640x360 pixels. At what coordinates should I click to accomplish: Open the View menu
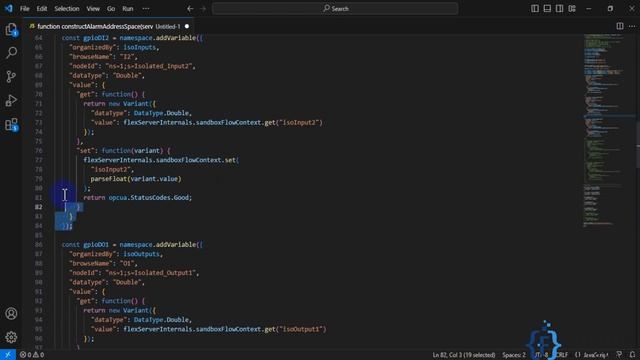93,9
